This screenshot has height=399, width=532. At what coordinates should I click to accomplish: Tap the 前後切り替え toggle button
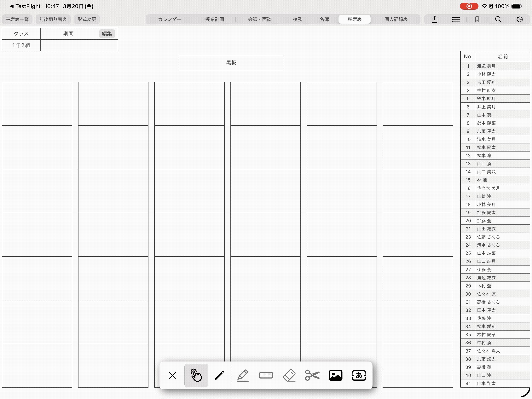coord(53,19)
